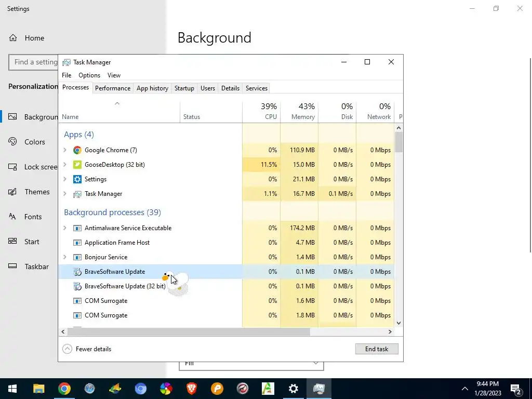This screenshot has width=532, height=399.
Task: Open Colors palette icon in Settings sidebar
Action: (x=12, y=141)
